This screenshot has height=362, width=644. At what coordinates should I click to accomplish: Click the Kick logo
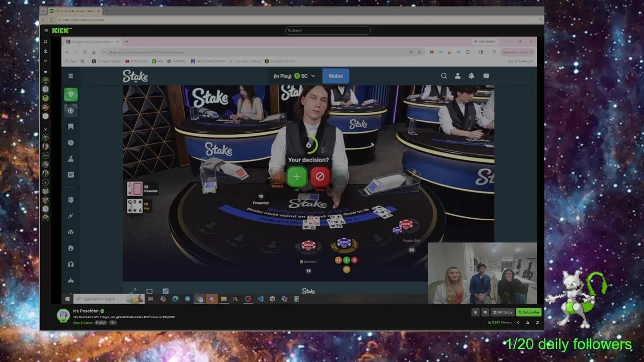tap(62, 31)
